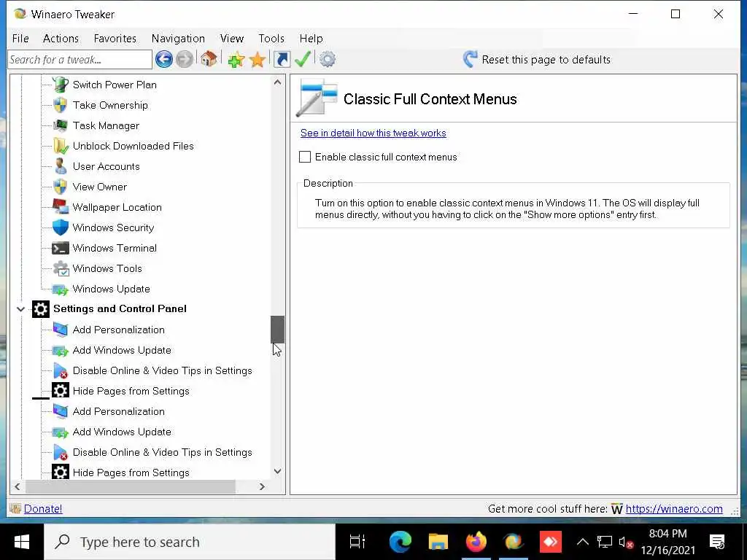Visit the https://winaero.com link
This screenshot has width=747, height=560.
click(673, 508)
